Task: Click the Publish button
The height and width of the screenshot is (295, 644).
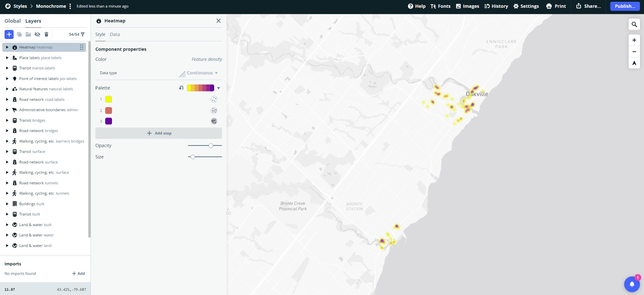Action: (x=625, y=6)
